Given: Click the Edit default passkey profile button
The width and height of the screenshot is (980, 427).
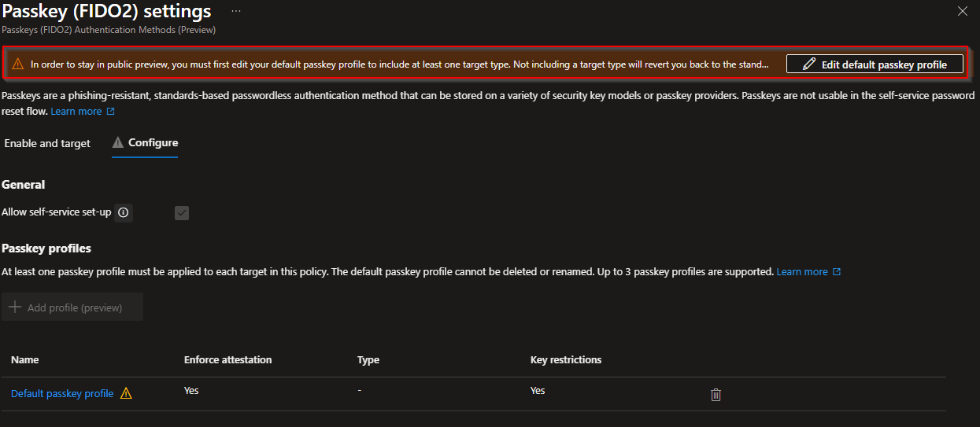Looking at the screenshot, I should [x=875, y=64].
